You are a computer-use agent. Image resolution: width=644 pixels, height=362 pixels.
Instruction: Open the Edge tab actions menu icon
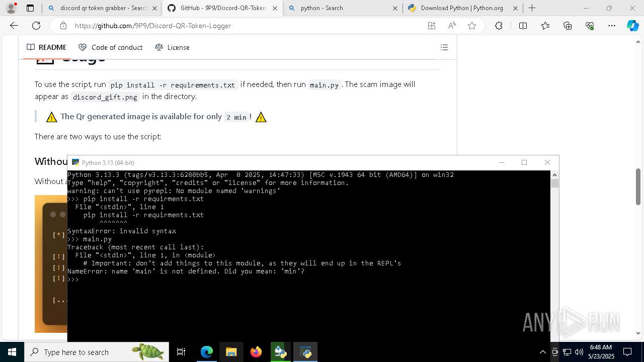[x=30, y=8]
